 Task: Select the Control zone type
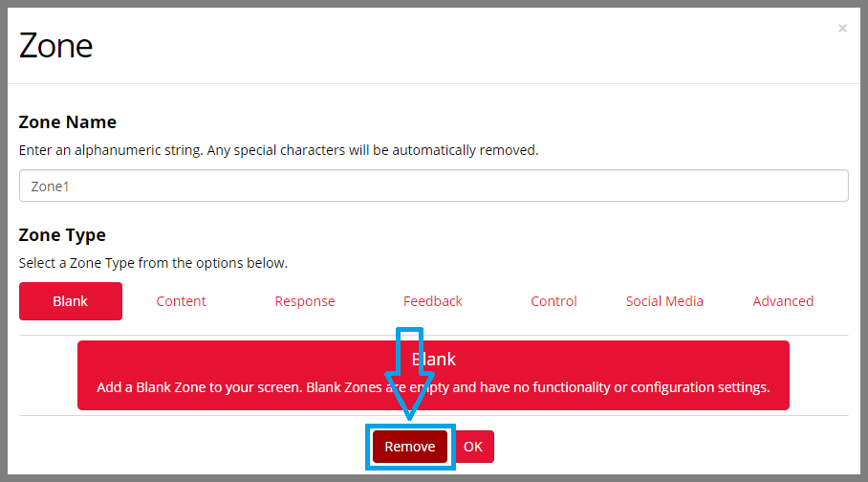point(553,301)
